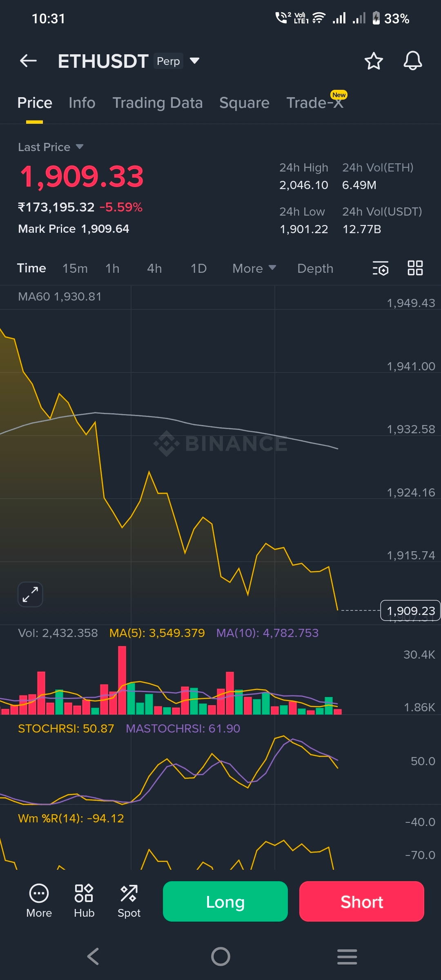This screenshot has width=441, height=980.
Task: Tap the -5.59% change text
Action: click(x=121, y=207)
